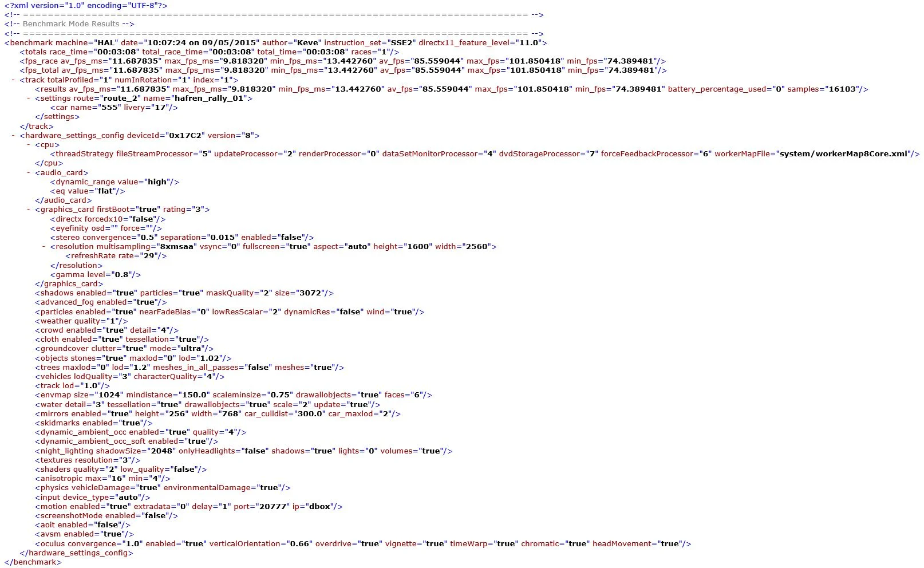Collapse the settings route node

tap(29, 98)
